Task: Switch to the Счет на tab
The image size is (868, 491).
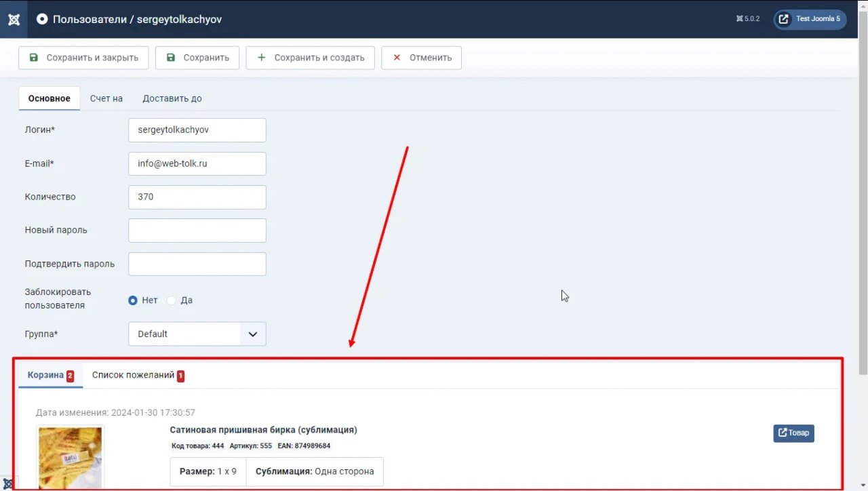Action: click(106, 98)
